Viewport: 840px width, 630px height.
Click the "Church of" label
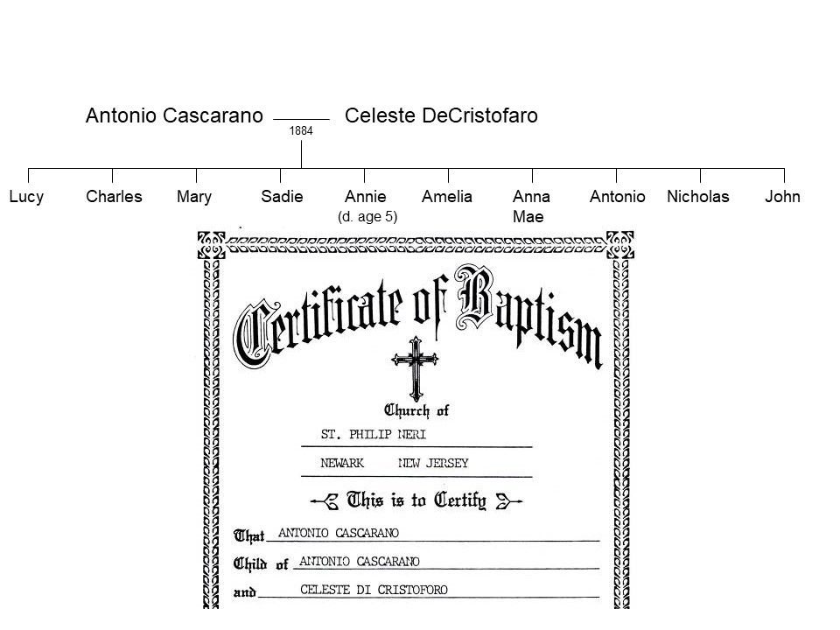[x=416, y=410]
